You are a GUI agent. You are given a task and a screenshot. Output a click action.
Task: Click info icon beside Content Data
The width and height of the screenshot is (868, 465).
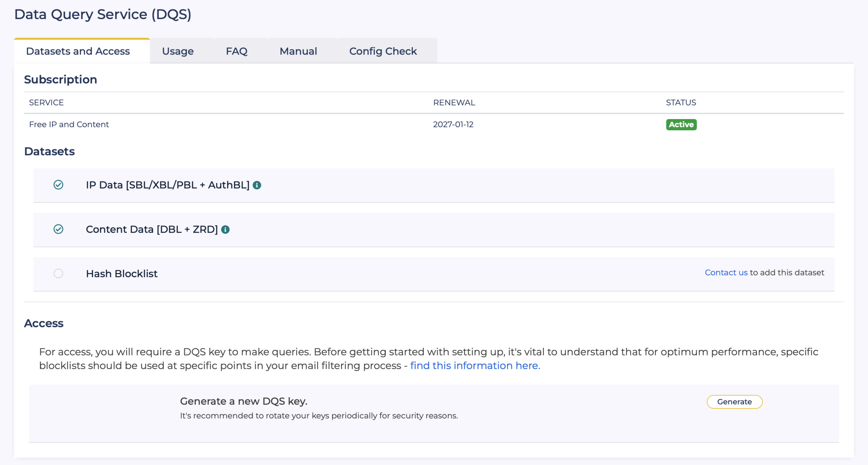225,230
